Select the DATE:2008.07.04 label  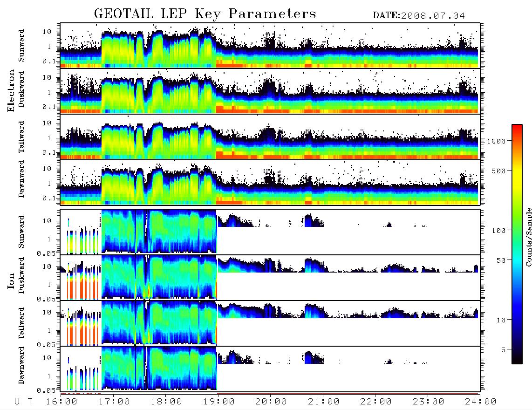pos(419,16)
